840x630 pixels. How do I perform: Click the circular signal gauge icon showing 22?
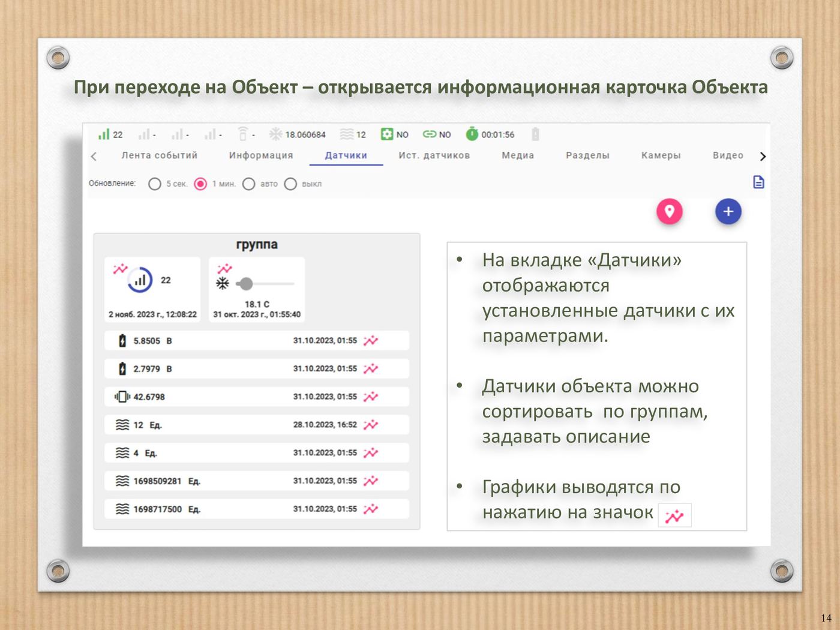[140, 280]
